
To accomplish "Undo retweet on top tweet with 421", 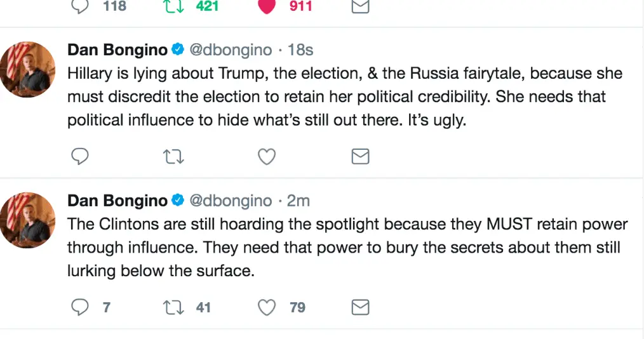I will pos(174,6).
